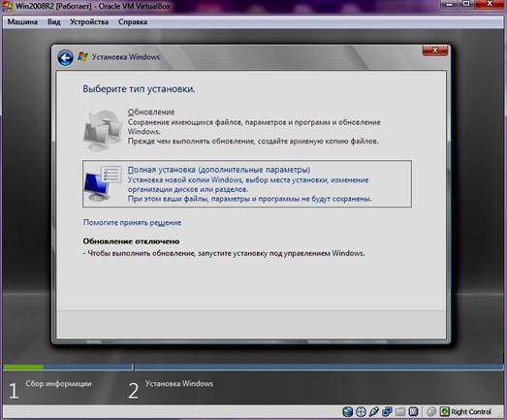
Task: Close the Установка Windows dialog
Action: [435, 50]
